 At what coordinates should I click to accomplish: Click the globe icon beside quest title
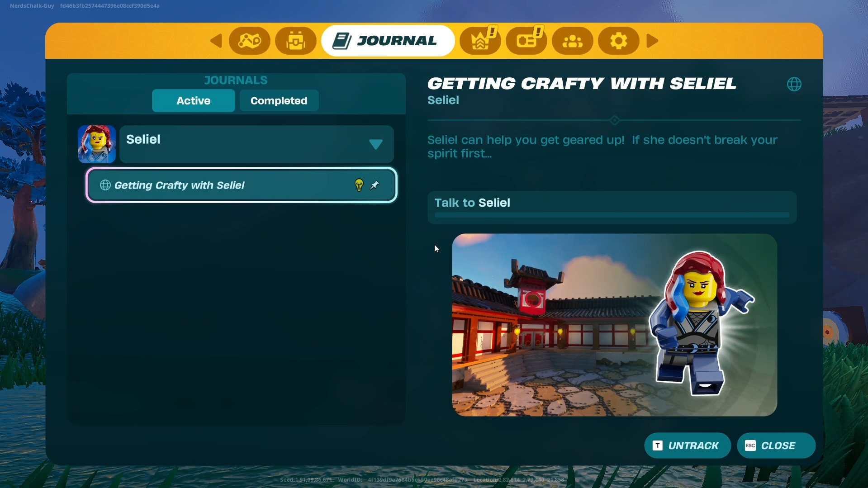click(794, 84)
